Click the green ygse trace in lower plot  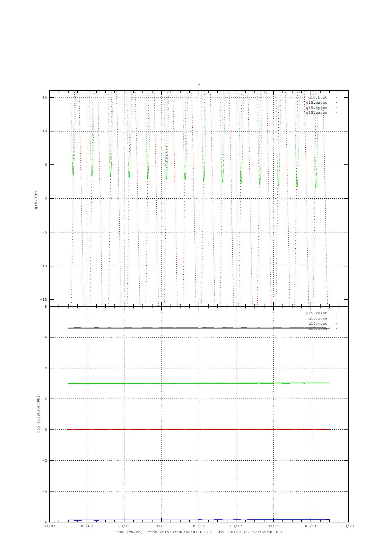tap(199, 383)
